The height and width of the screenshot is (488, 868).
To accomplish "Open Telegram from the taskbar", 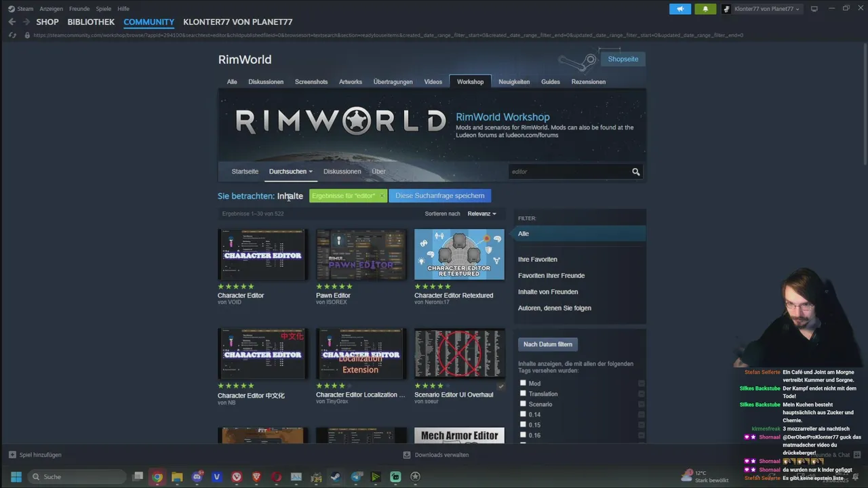I will click(356, 476).
